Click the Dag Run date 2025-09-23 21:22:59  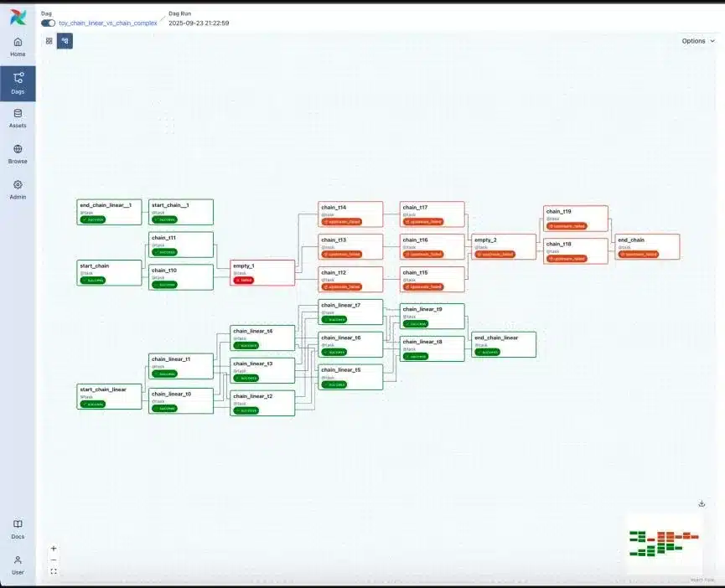click(199, 23)
